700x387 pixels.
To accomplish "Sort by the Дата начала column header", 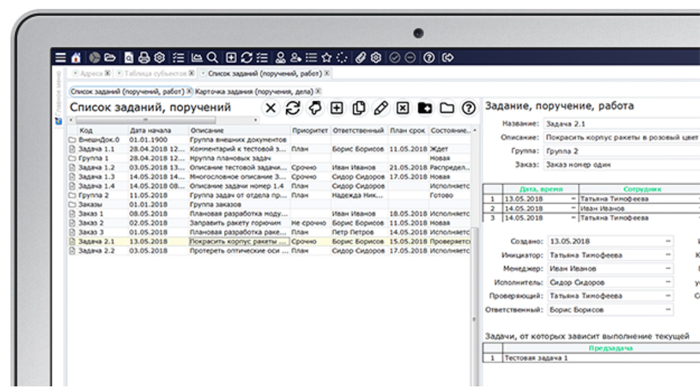I will click(x=158, y=130).
